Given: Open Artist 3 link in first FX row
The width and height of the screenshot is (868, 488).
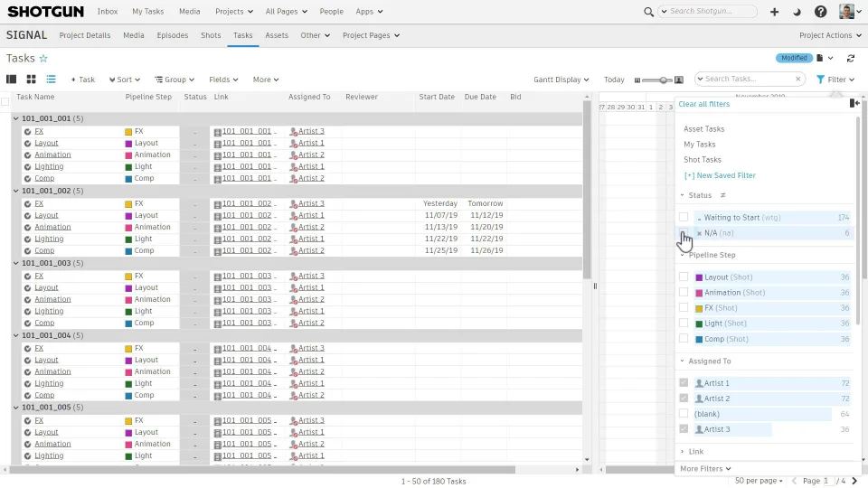Looking at the screenshot, I should (311, 131).
